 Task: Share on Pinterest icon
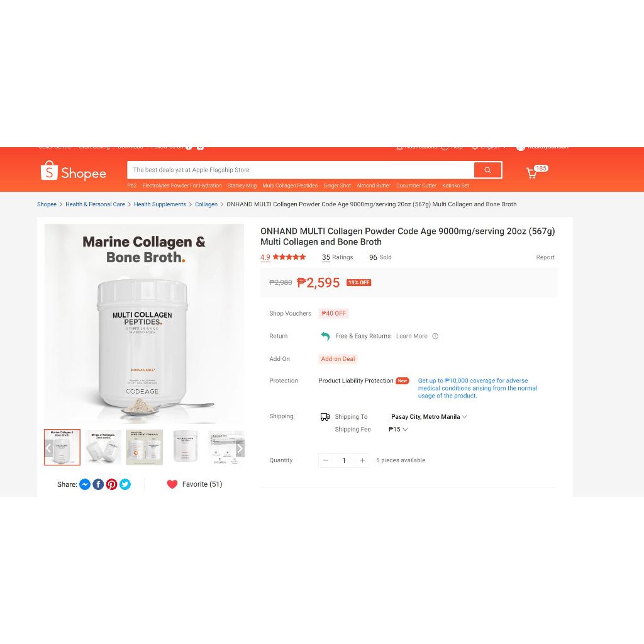(x=112, y=484)
